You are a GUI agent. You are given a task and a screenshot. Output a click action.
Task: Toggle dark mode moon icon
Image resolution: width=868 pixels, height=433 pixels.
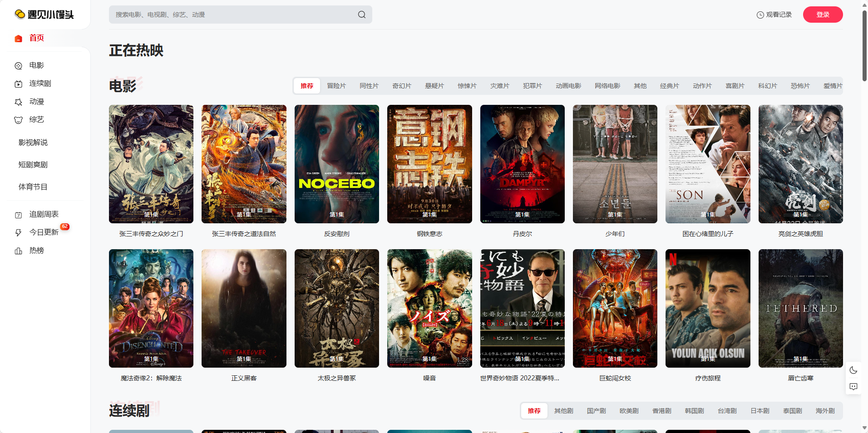pos(853,370)
